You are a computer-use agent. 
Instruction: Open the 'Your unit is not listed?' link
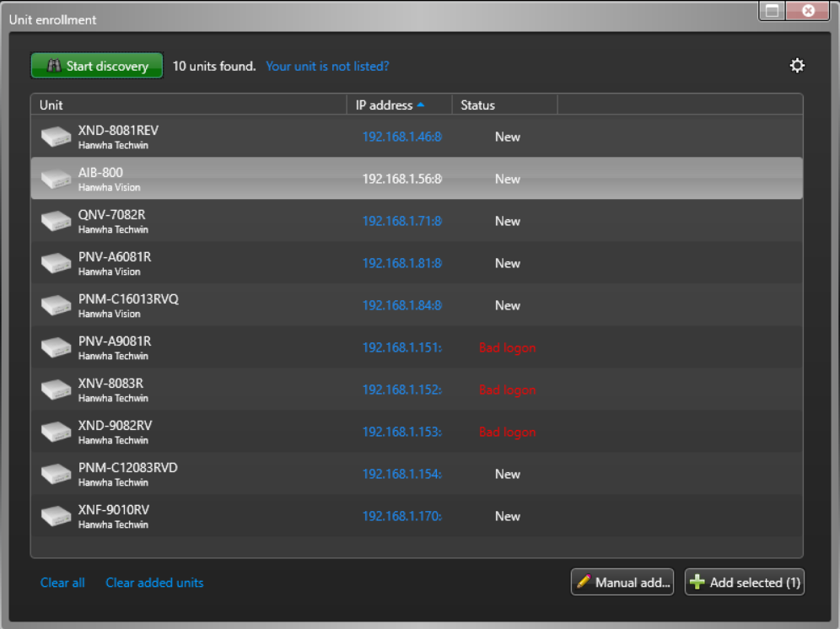(x=327, y=66)
